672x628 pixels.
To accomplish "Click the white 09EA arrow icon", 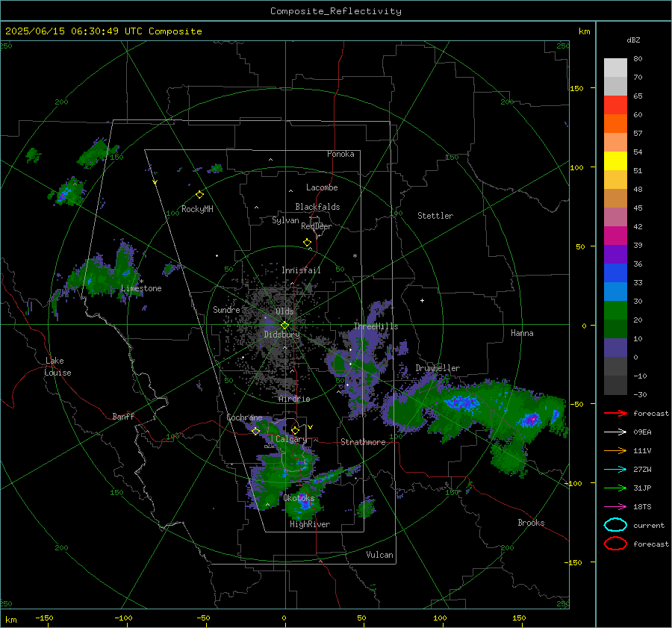I will point(615,432).
